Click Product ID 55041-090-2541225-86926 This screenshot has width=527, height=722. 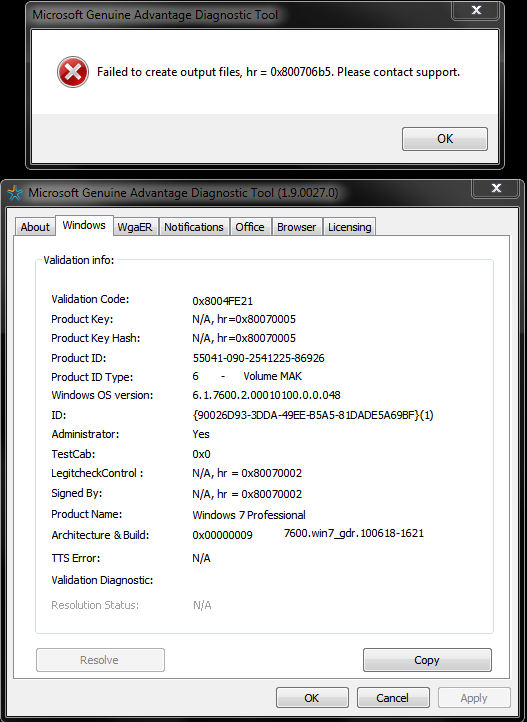tap(258, 358)
